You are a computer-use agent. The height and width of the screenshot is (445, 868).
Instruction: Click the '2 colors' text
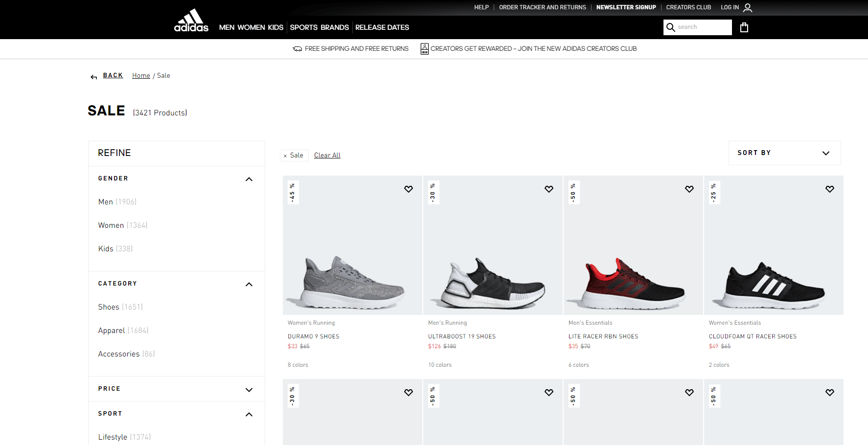point(719,365)
